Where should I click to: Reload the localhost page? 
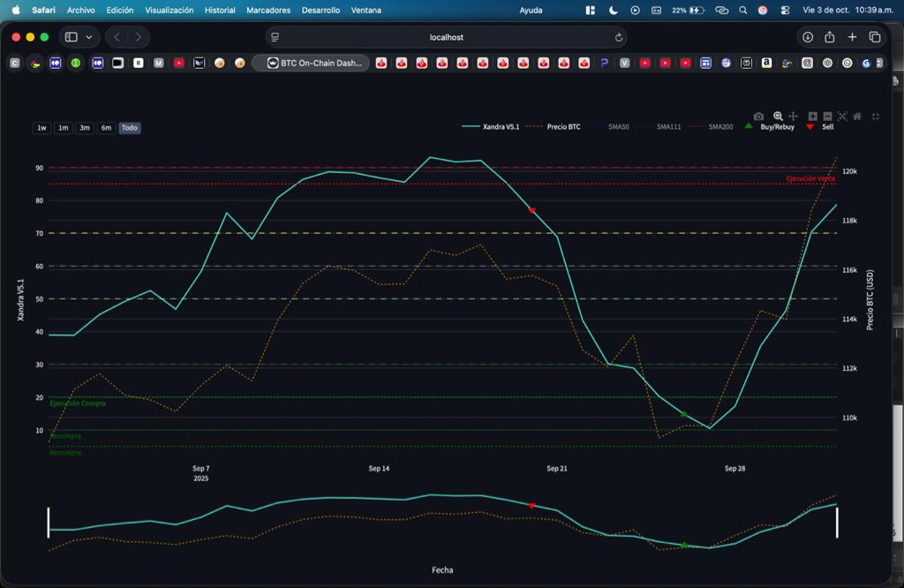pyautogui.click(x=618, y=37)
